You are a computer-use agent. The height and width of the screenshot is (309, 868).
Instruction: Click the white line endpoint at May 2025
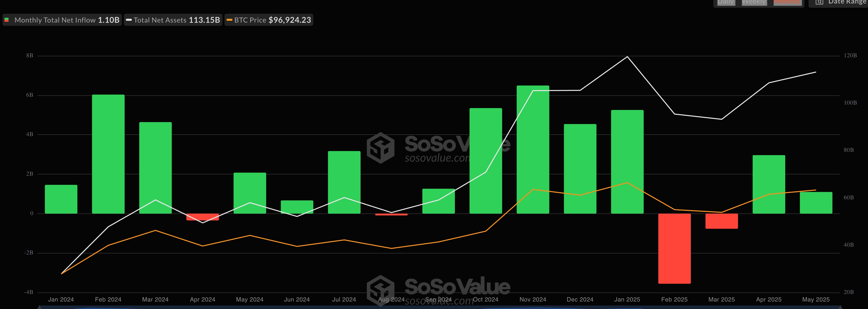click(816, 72)
